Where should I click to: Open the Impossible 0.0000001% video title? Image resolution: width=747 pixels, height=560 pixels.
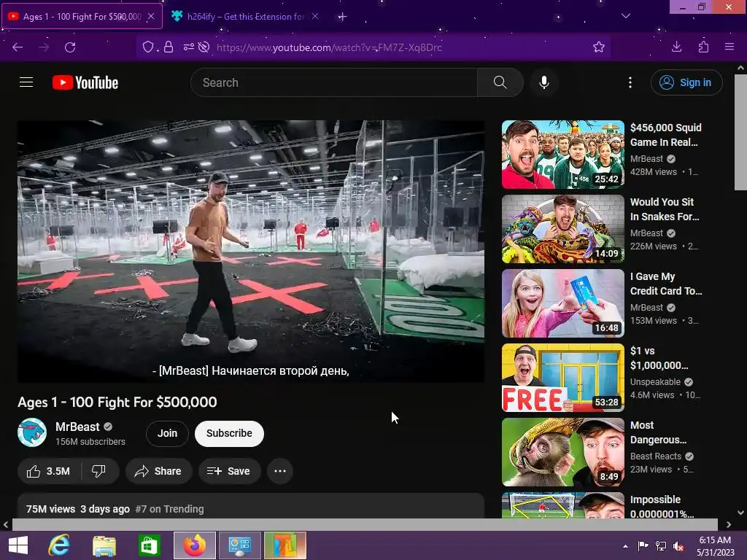tap(662, 507)
